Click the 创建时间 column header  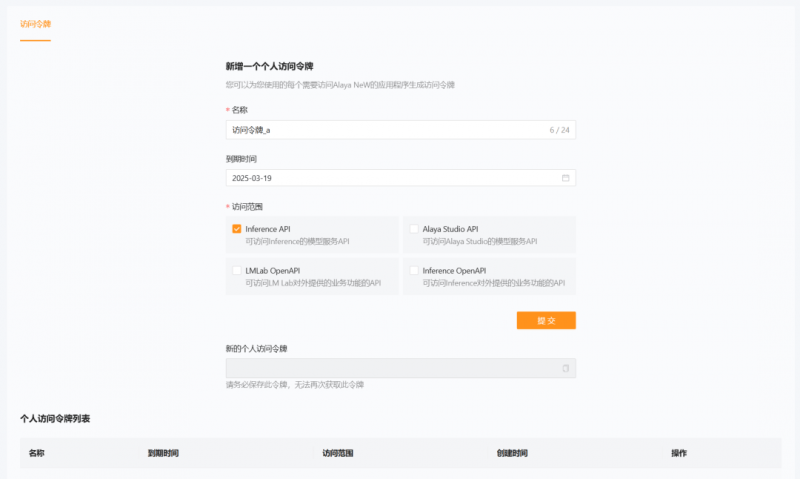(512, 453)
